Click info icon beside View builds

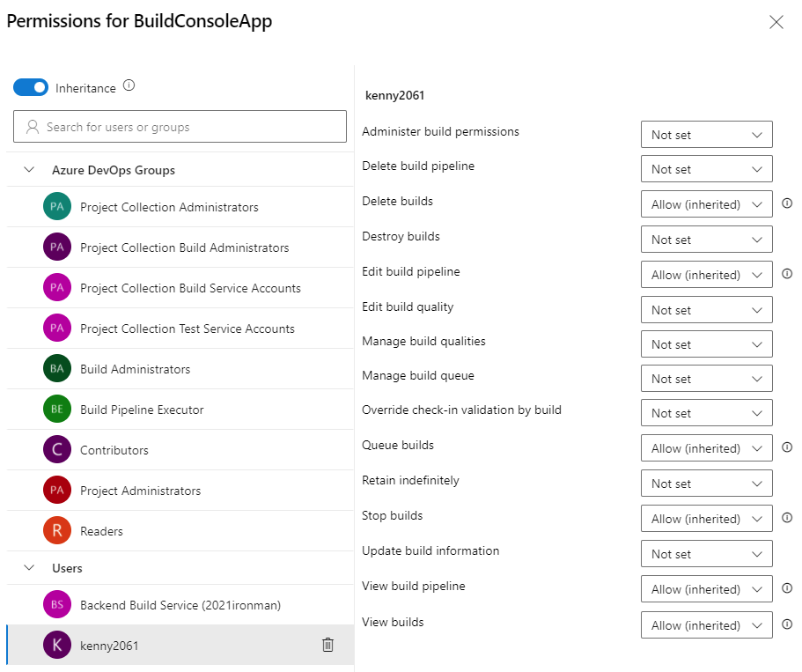click(787, 624)
